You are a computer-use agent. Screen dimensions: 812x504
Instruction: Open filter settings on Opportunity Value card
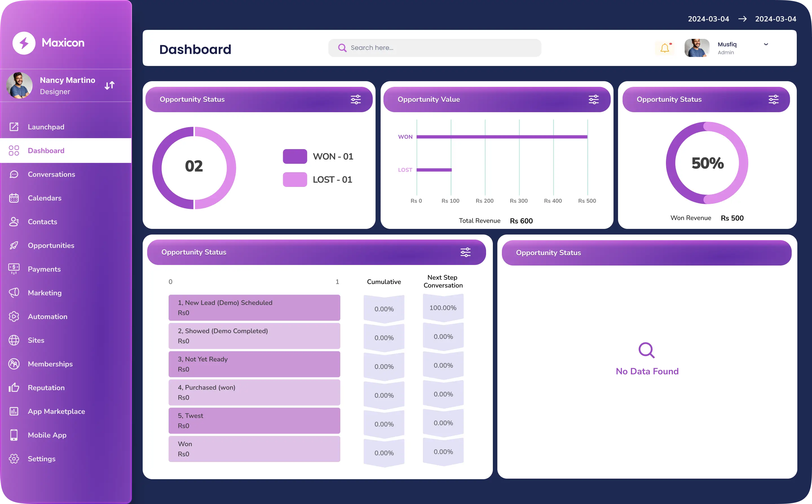pos(594,99)
